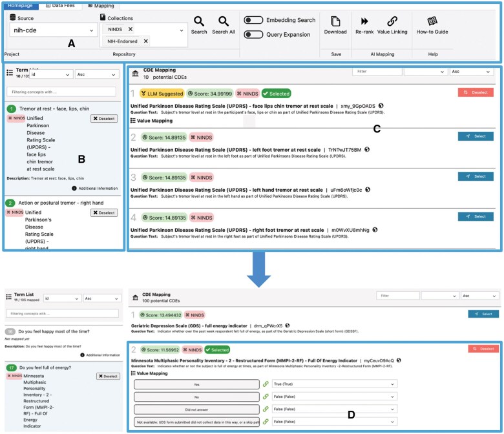Click the lower CDE Mapping bank icon
This screenshot has width=504, height=434.
tap(135, 298)
